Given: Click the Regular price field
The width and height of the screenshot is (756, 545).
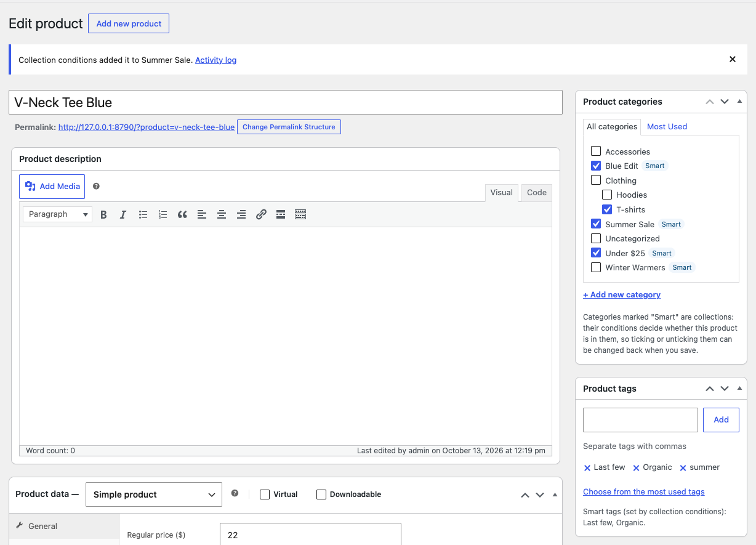Looking at the screenshot, I should pos(310,535).
